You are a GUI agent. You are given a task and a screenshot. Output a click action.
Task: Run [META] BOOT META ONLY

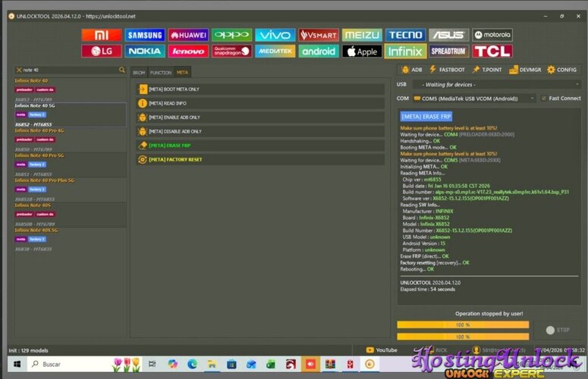coord(260,89)
